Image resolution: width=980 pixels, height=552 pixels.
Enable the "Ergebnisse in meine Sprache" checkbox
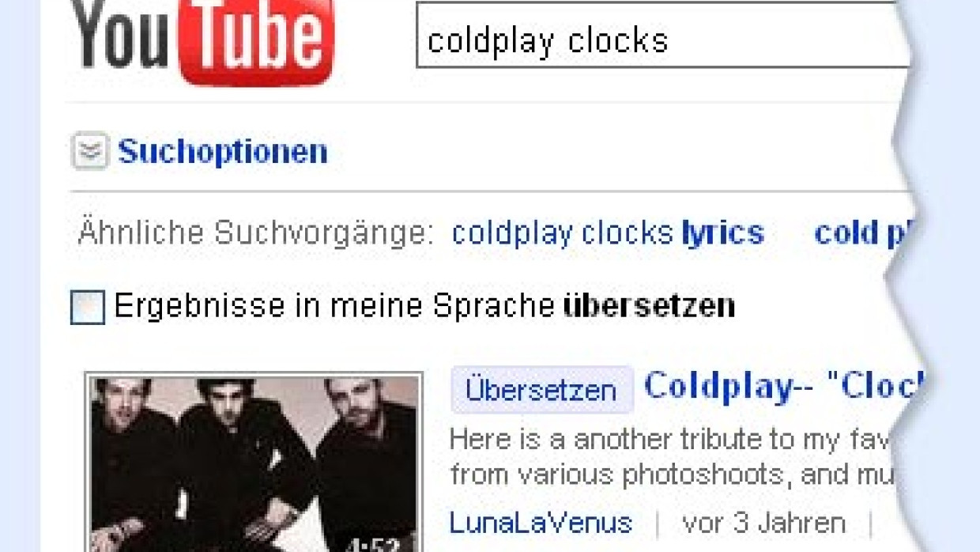point(87,308)
